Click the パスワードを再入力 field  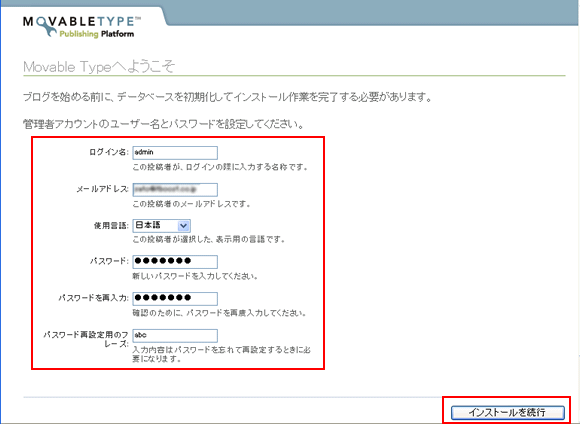(x=175, y=298)
